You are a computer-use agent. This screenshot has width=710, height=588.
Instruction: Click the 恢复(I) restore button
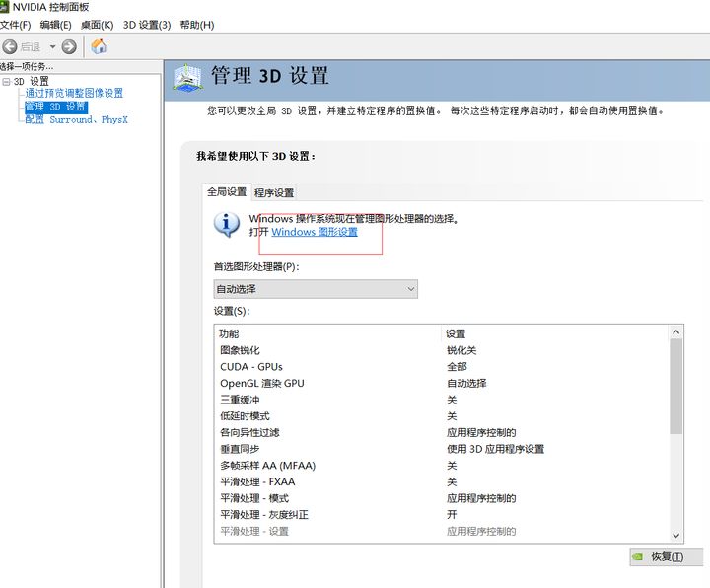point(666,557)
